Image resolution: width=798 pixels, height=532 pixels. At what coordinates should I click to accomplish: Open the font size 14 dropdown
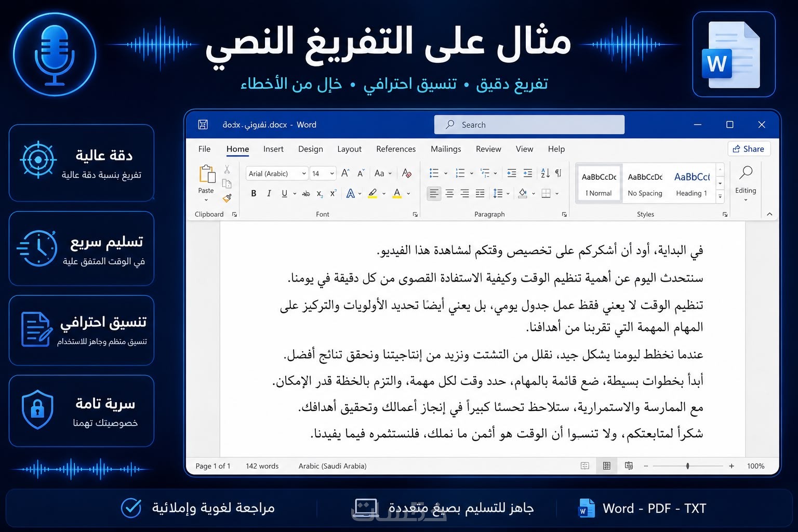point(332,174)
